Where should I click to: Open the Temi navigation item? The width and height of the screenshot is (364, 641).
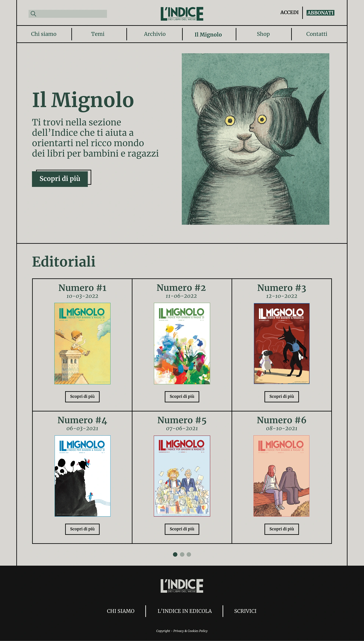click(98, 34)
